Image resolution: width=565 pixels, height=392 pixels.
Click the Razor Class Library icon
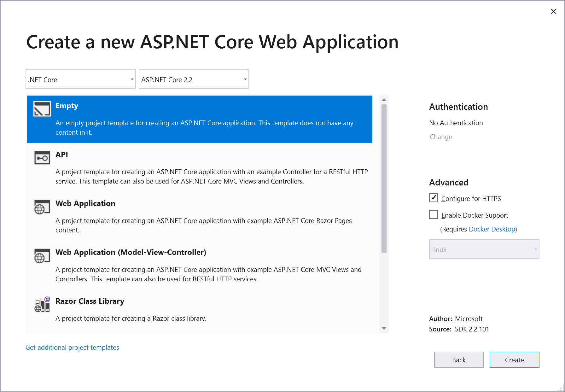click(x=42, y=304)
